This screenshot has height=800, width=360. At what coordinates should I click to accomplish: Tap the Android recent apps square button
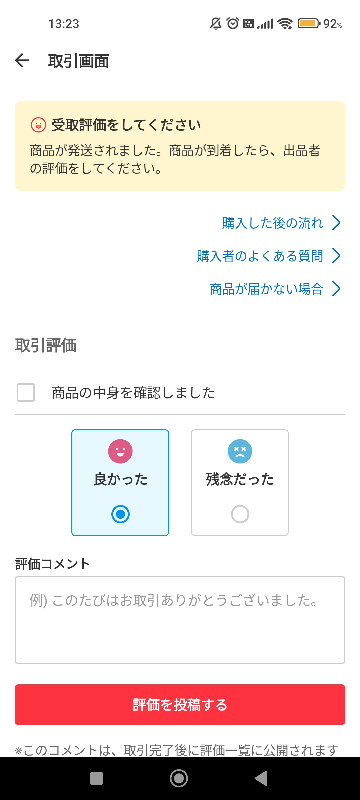96,778
